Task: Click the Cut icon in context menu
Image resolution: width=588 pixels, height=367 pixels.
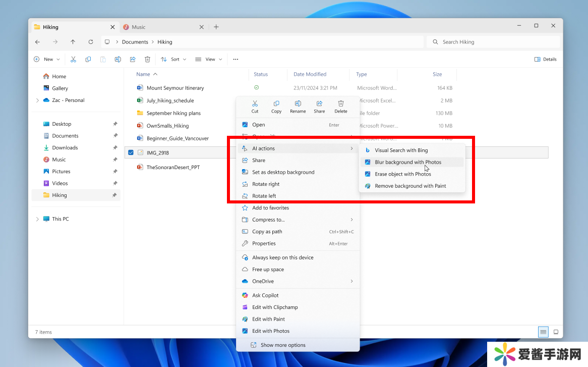Action: tap(255, 106)
